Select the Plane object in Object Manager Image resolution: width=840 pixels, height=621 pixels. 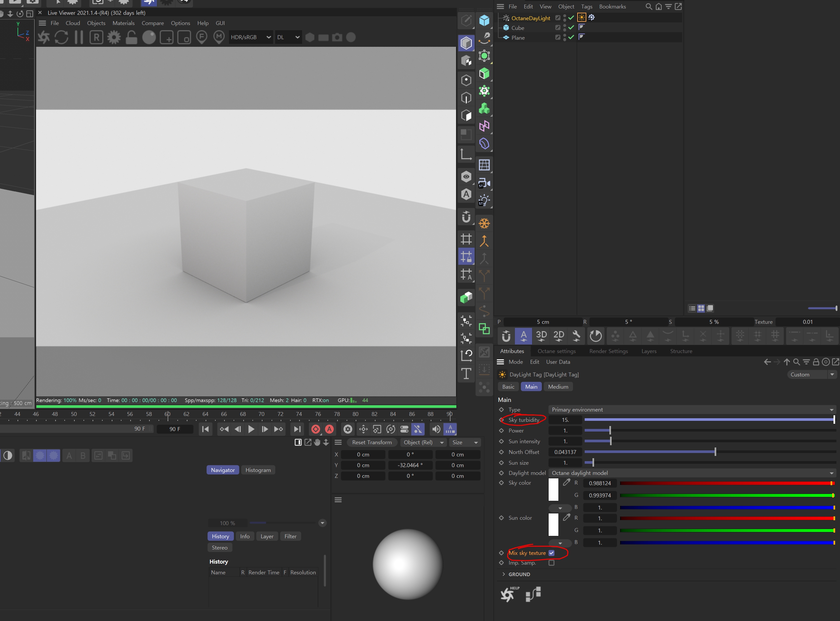tap(518, 38)
